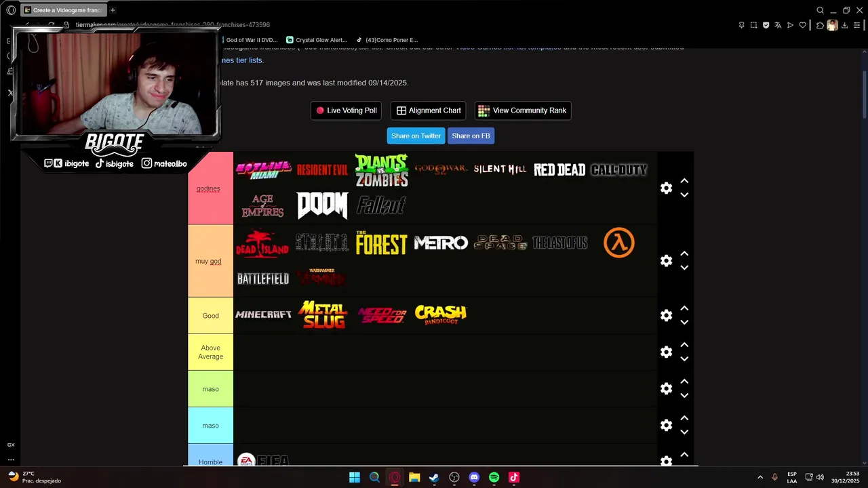Viewport: 868px width, 488px height.
Task: Open Discord from the taskbar
Action: tap(474, 477)
